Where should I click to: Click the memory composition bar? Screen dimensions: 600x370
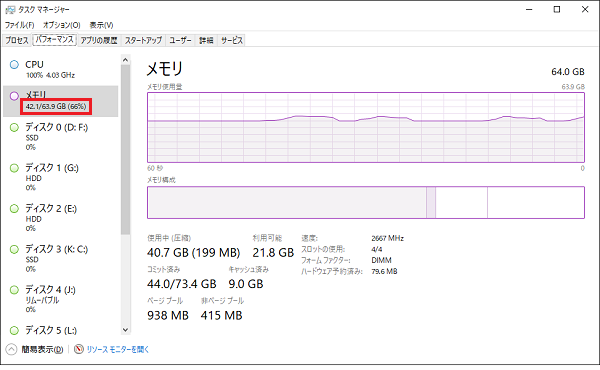pyautogui.click(x=366, y=202)
